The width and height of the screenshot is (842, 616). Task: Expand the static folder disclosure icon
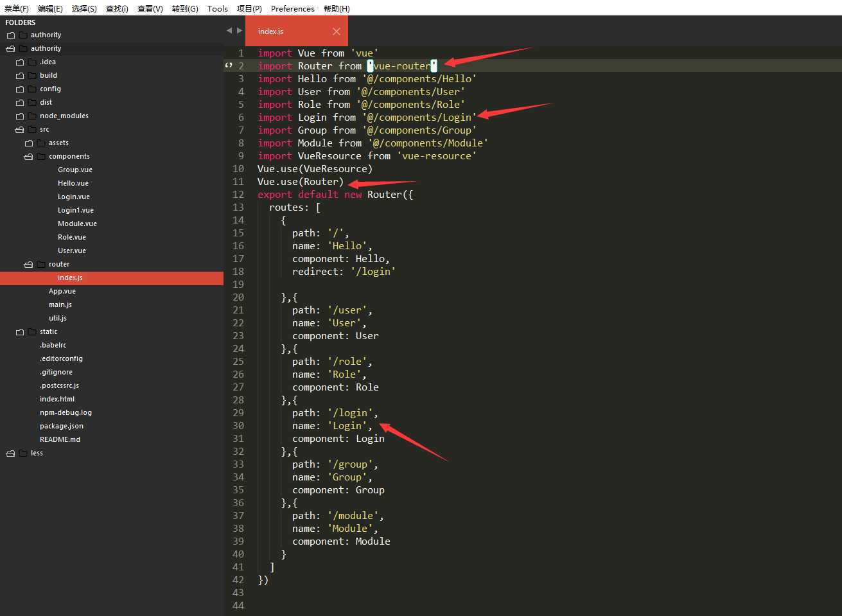[20, 332]
